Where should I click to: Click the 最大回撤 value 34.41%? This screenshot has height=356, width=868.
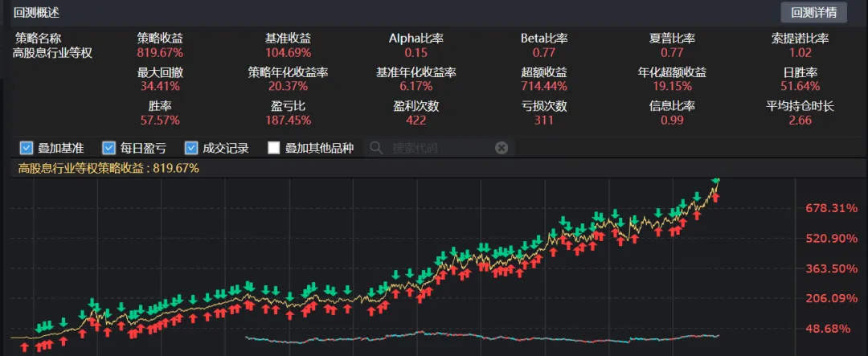pyautogui.click(x=160, y=86)
